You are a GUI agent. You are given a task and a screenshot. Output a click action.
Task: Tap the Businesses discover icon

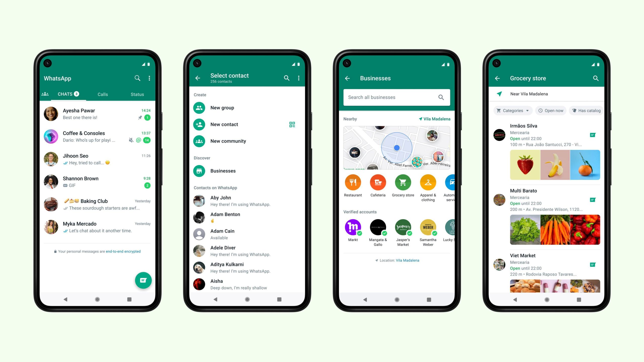click(200, 171)
